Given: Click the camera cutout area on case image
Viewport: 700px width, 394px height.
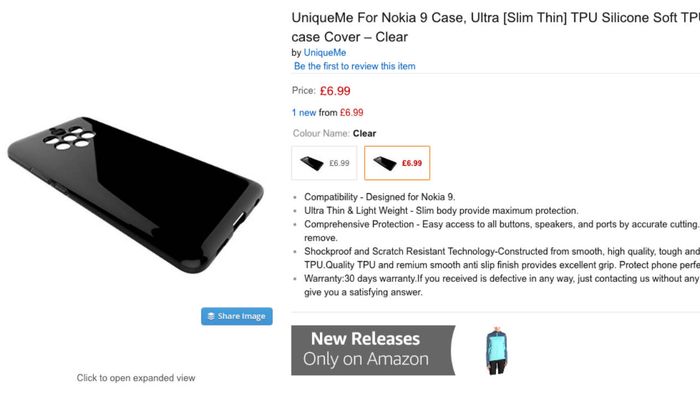Looking at the screenshot, I should (x=69, y=137).
